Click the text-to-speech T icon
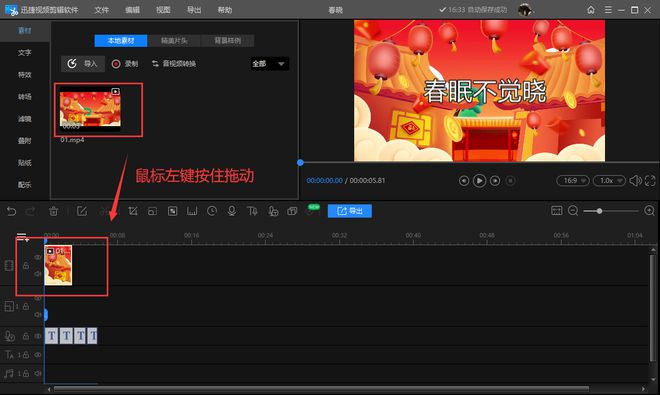The height and width of the screenshot is (395, 660). (x=252, y=211)
